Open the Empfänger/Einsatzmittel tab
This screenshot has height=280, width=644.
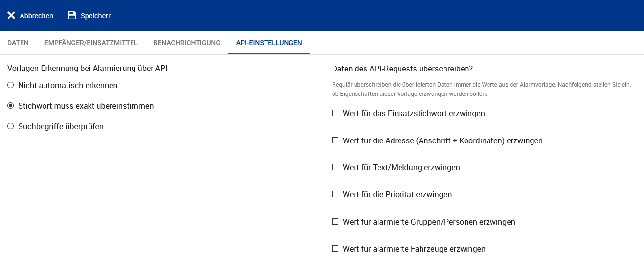[91, 43]
